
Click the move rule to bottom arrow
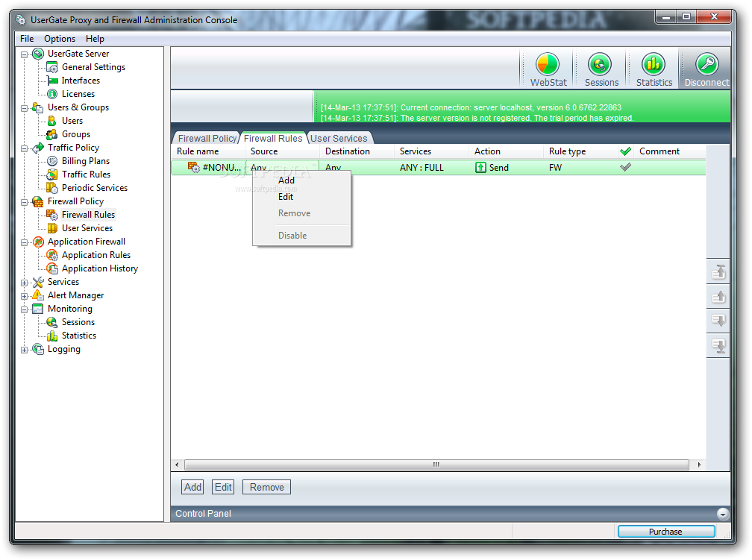tap(718, 345)
